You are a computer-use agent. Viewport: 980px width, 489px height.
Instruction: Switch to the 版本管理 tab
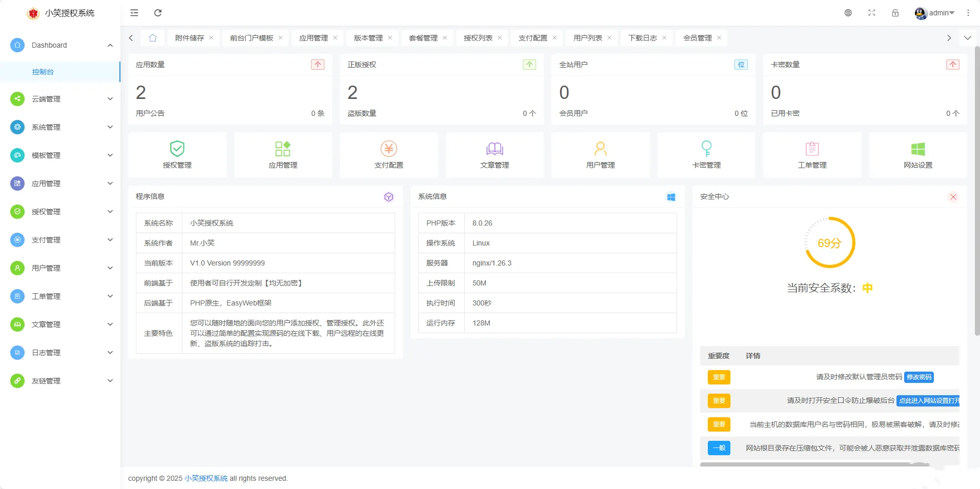coord(368,38)
